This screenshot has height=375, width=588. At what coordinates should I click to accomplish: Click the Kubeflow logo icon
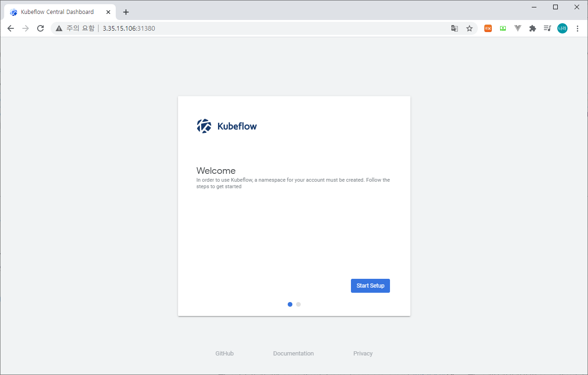tap(204, 126)
